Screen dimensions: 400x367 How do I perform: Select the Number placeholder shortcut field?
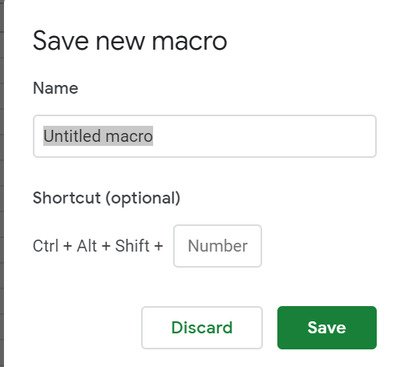coord(217,246)
